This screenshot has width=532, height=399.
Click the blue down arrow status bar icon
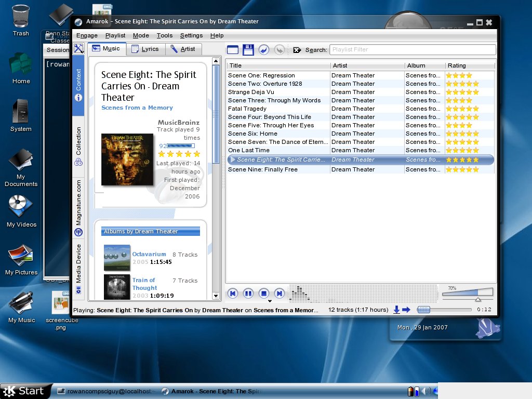[396, 310]
